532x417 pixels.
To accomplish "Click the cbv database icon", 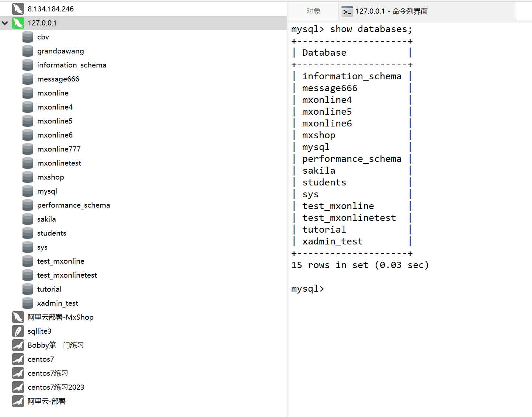I will coord(28,37).
